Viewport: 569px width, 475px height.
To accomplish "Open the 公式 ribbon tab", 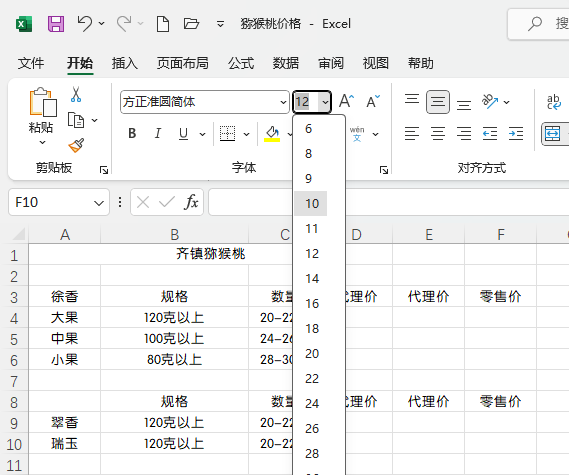I will coord(241,63).
